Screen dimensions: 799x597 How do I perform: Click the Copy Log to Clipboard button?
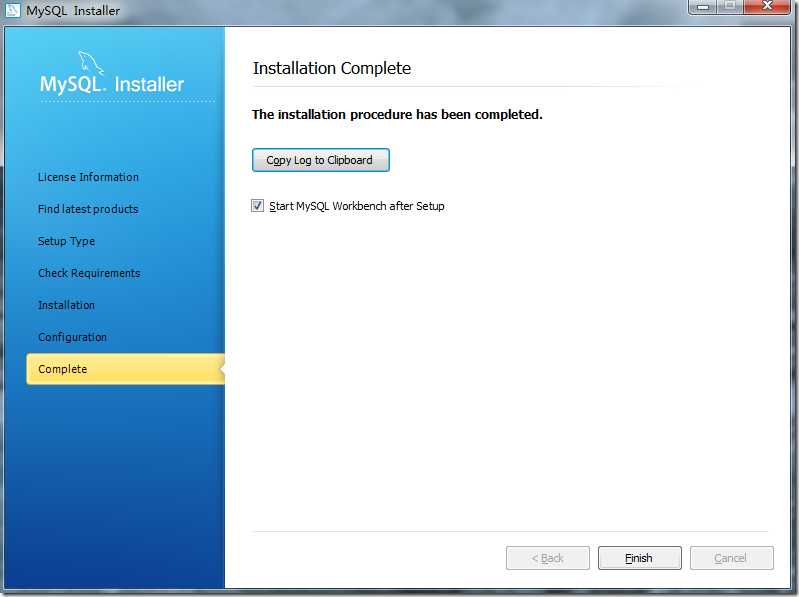321,160
